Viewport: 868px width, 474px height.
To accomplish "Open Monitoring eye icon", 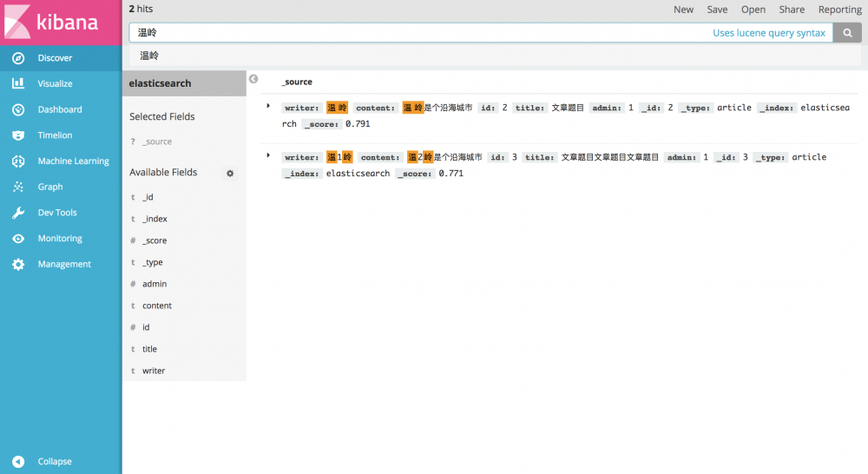I will 18,239.
